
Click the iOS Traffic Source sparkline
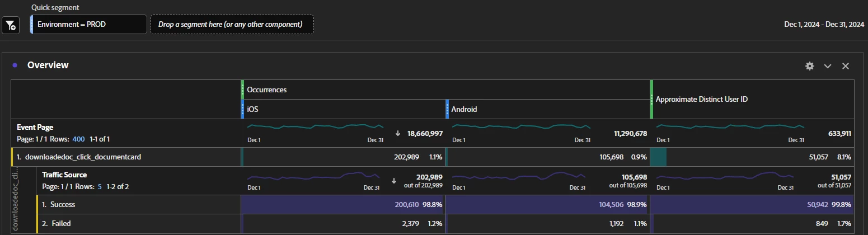coord(313,175)
